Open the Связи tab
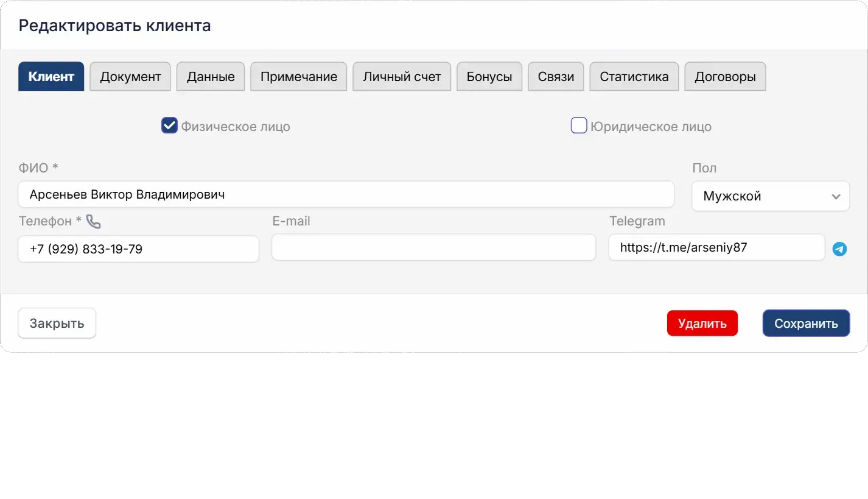 point(556,77)
